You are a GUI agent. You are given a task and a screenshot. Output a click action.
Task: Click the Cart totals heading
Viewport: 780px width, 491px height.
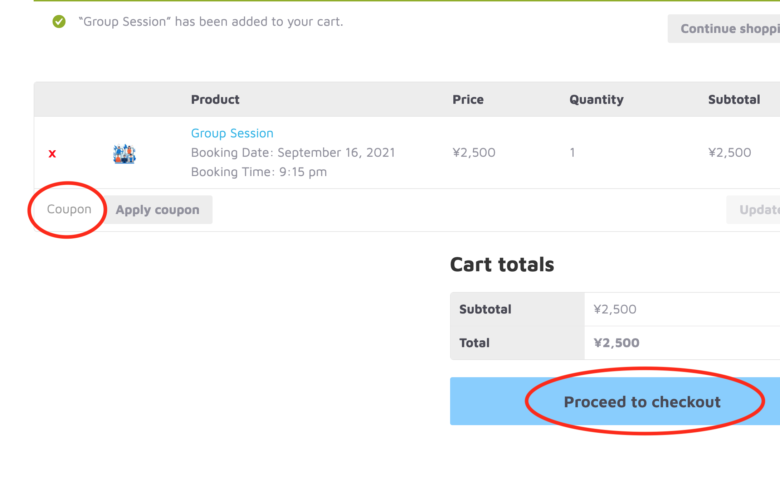tap(502, 264)
